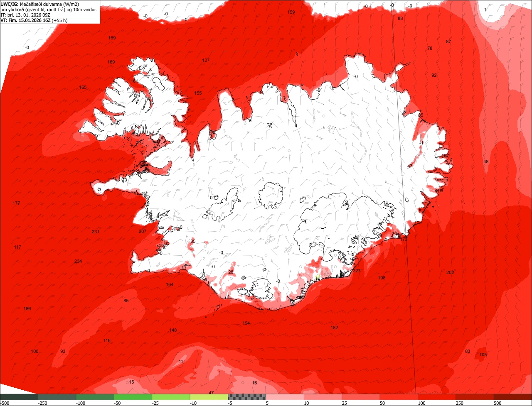Viewport: 532px width, 406px height.
Task: Click the value 164 on the map
Action: tap(170, 284)
